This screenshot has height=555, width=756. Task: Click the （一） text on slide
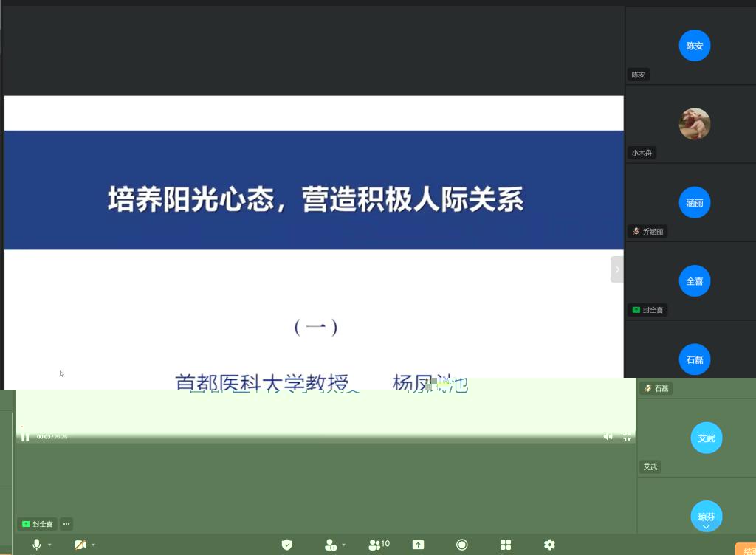click(316, 327)
